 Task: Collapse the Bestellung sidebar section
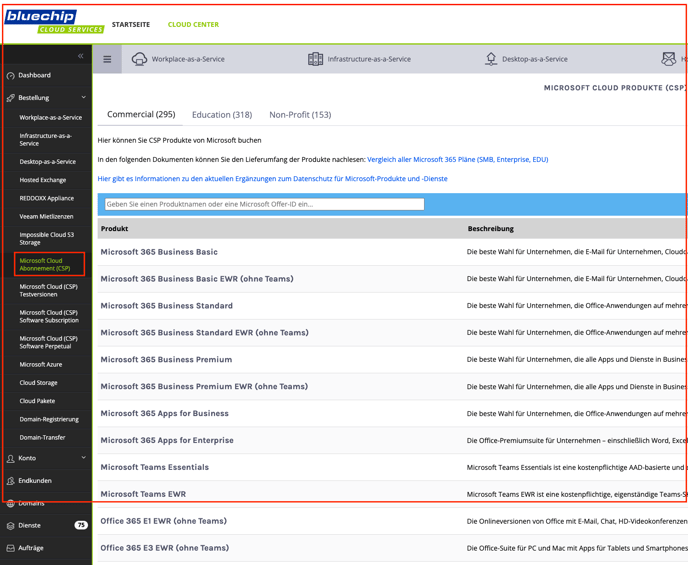(83, 98)
